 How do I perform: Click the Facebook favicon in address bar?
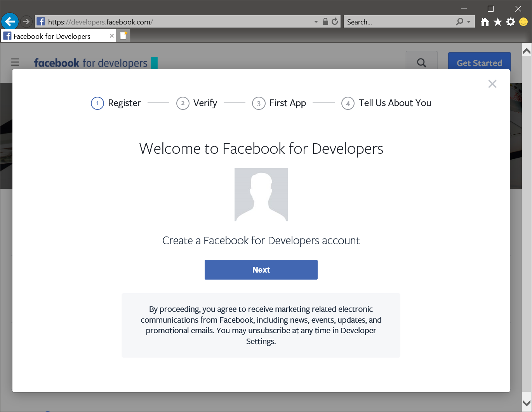point(41,22)
